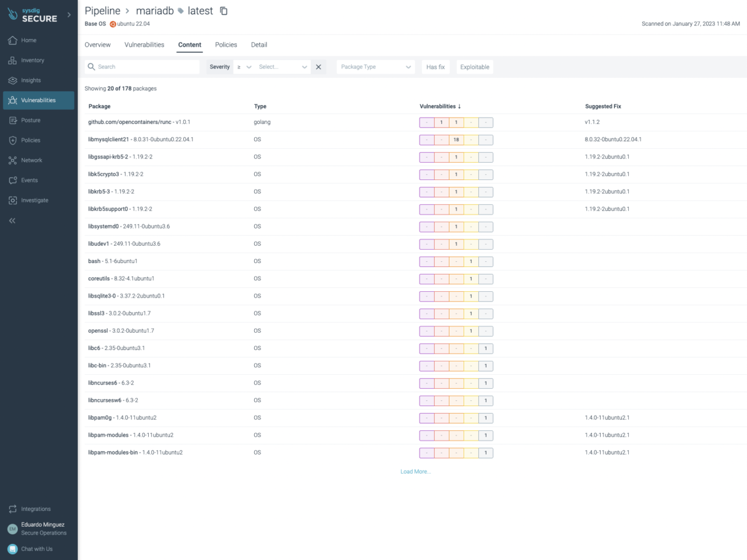Open the severity Select dropdown
The height and width of the screenshot is (560, 747).
tap(282, 67)
